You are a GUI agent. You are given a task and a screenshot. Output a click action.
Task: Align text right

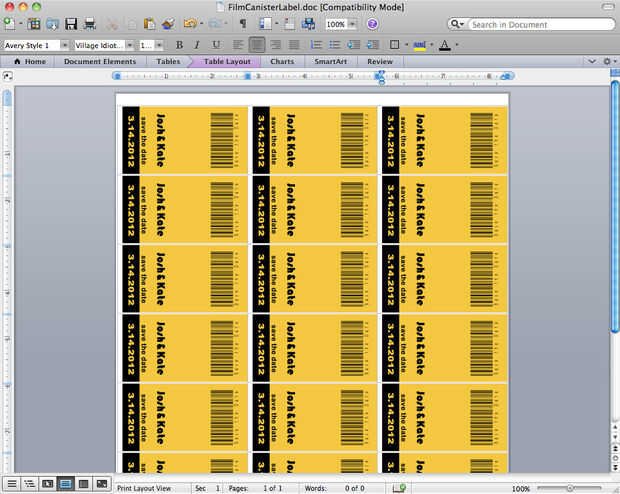[275, 45]
